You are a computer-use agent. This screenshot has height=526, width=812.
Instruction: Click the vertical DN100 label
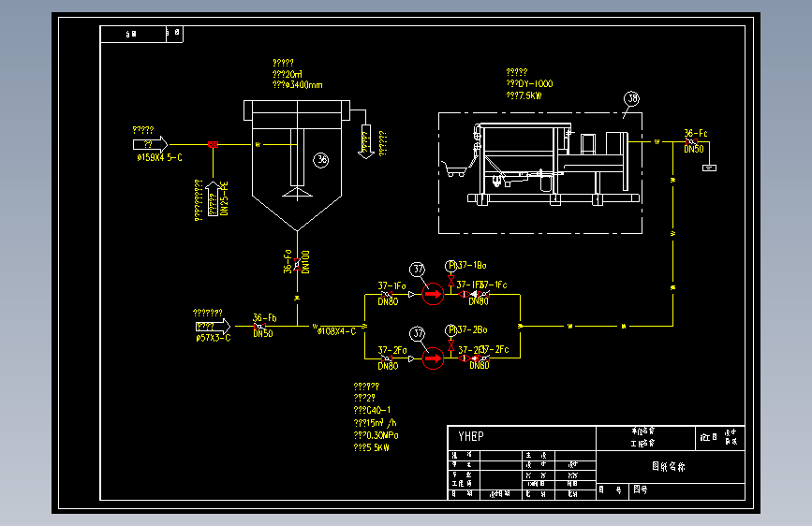(x=305, y=262)
